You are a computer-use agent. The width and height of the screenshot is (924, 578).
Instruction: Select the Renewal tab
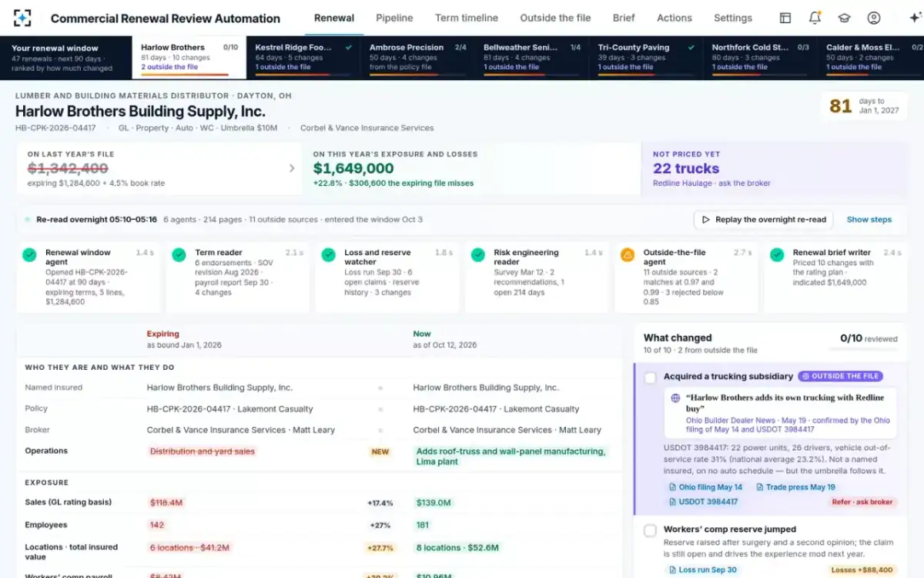point(334,18)
